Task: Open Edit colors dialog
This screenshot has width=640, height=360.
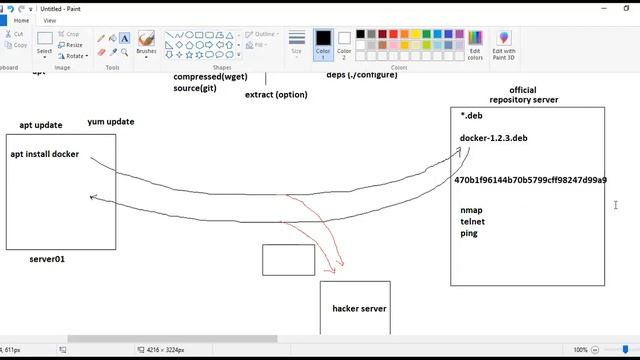Action: (x=475, y=45)
